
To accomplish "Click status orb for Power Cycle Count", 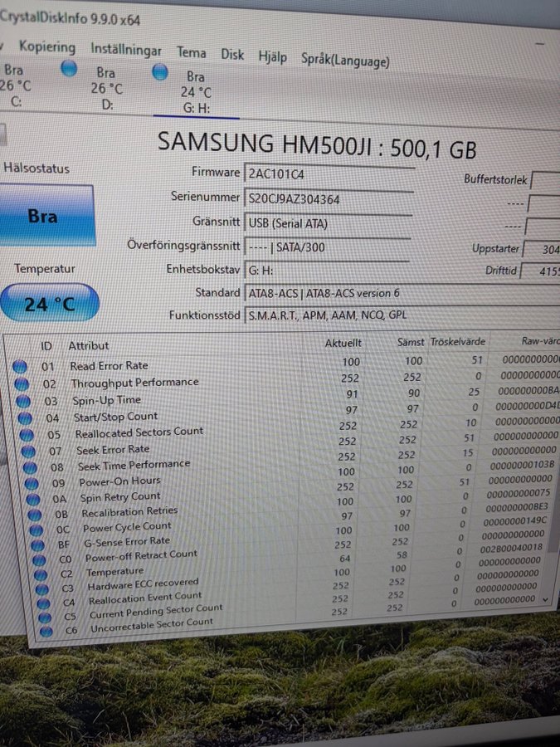I will (37, 530).
